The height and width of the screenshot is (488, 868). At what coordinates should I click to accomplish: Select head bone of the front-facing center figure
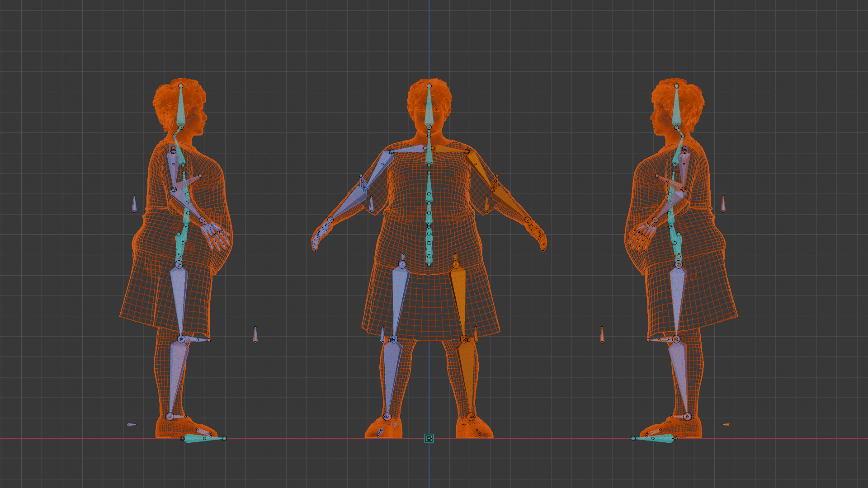pos(429,108)
